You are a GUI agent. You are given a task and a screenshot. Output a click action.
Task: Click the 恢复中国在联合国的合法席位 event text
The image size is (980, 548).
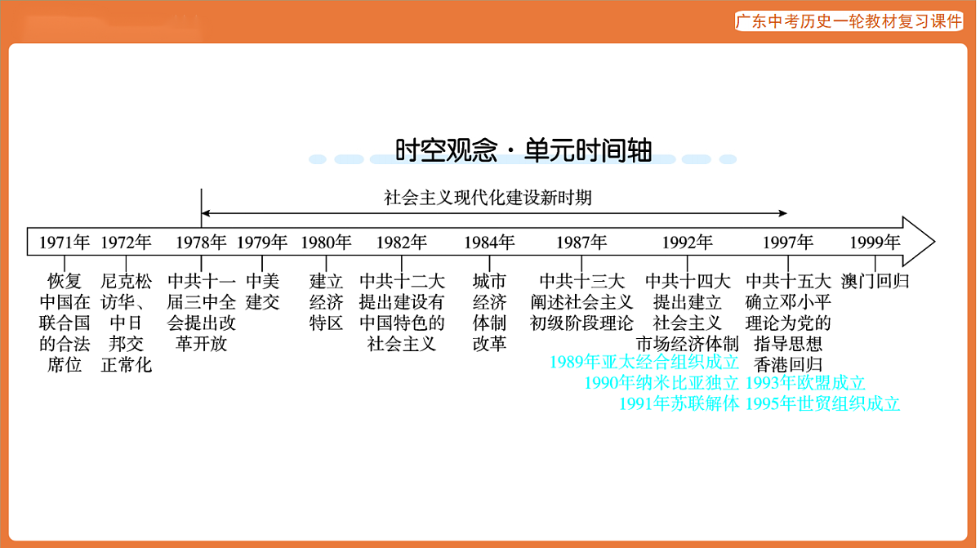pos(65,323)
